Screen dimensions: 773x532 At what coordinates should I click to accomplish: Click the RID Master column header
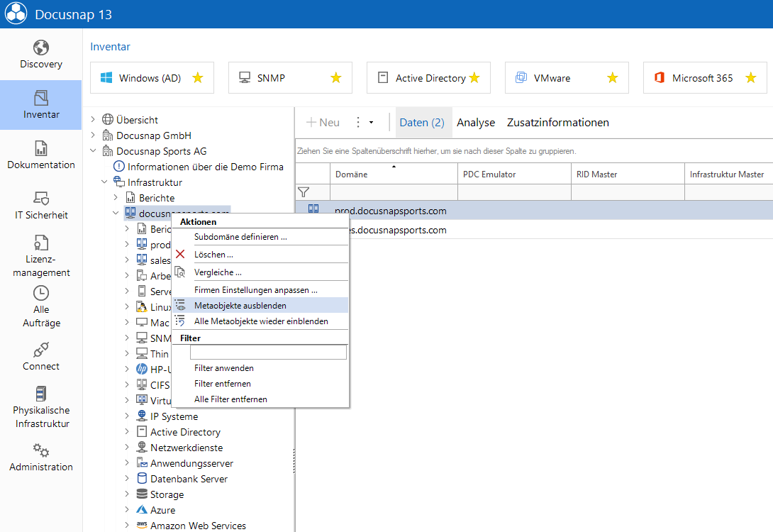click(628, 174)
